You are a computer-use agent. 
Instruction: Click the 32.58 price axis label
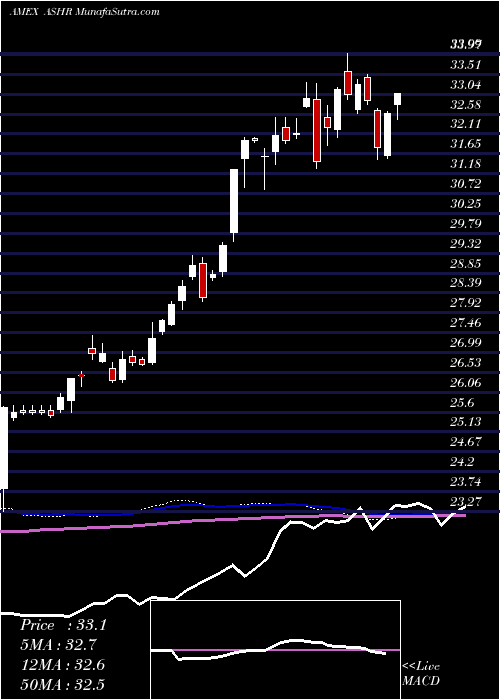[x=466, y=104]
